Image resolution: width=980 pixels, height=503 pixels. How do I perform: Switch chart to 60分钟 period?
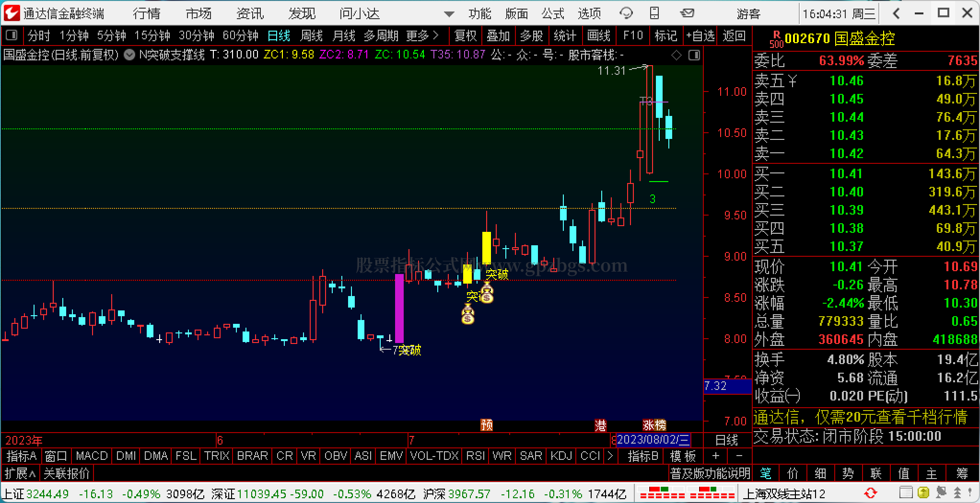tap(240, 36)
